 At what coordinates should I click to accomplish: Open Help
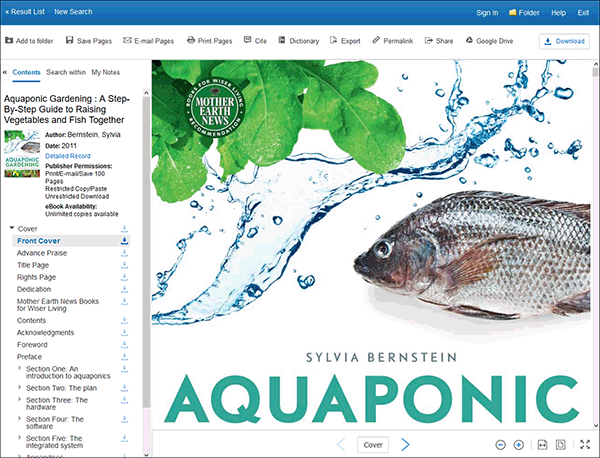(558, 13)
